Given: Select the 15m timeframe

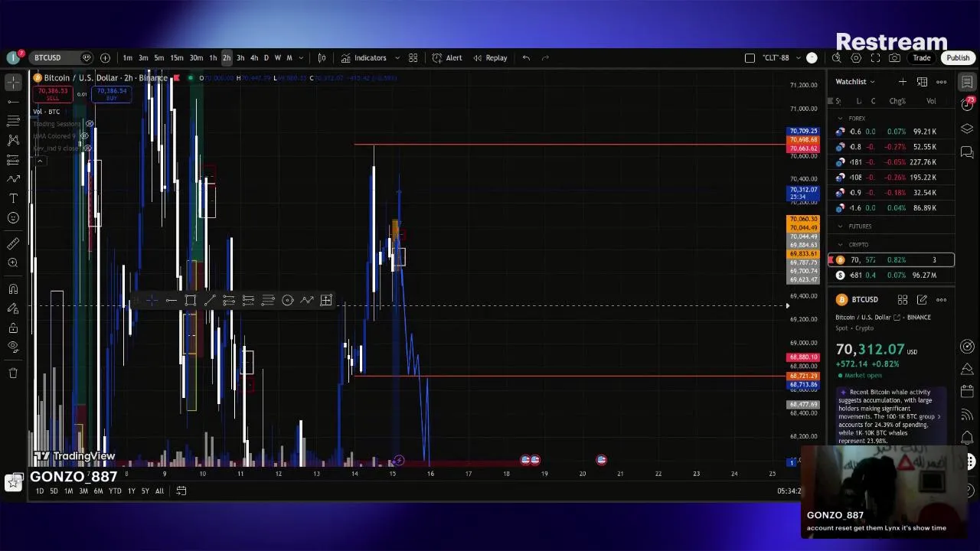Looking at the screenshot, I should coord(176,57).
